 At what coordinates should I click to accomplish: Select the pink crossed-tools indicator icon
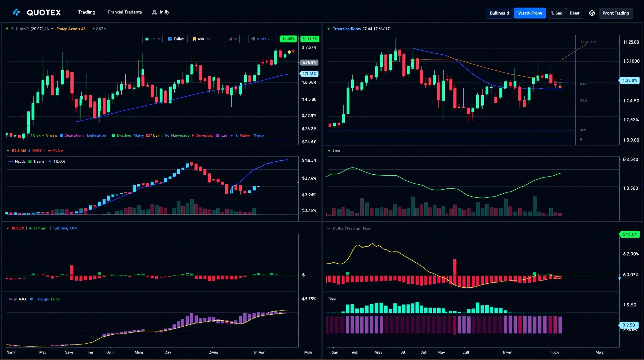[231, 39]
